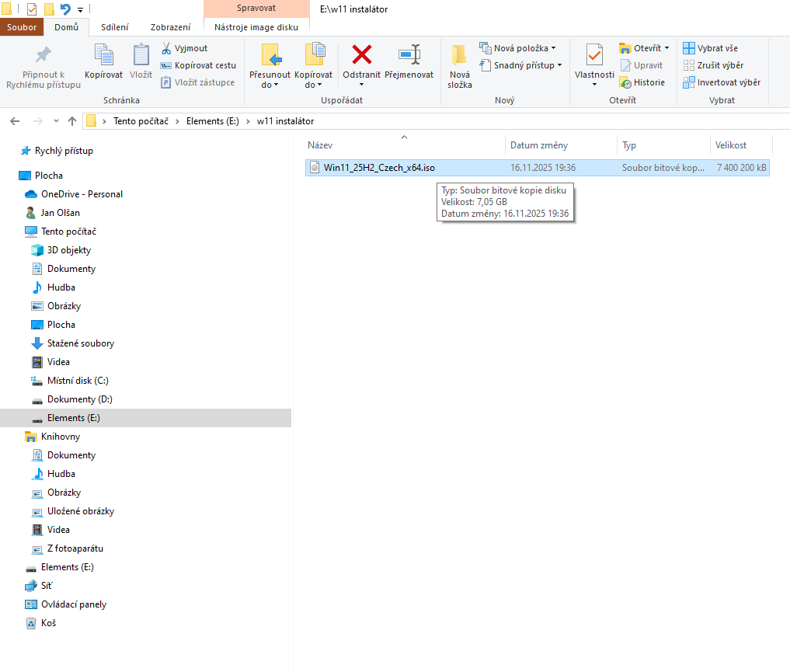The height and width of the screenshot is (672, 790).
Task: Sort by the Datum změny column
Action: 561,145
